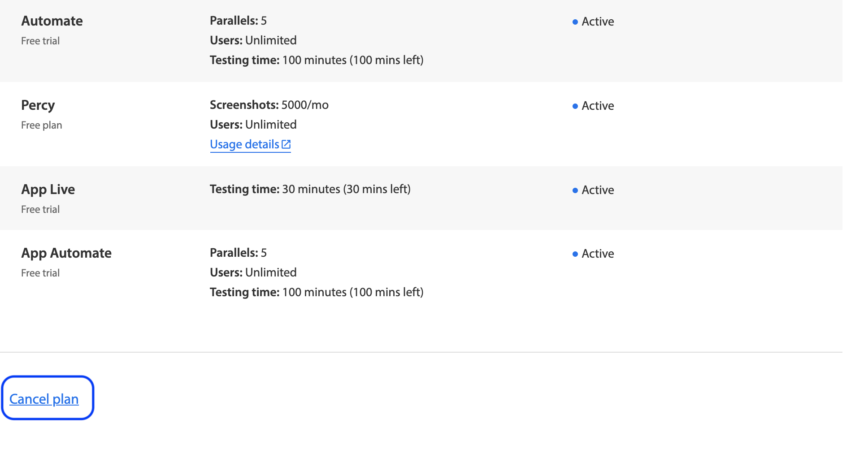The width and height of the screenshot is (868, 449).
Task: Click App Automate's Testing time line
Action: coord(317,292)
